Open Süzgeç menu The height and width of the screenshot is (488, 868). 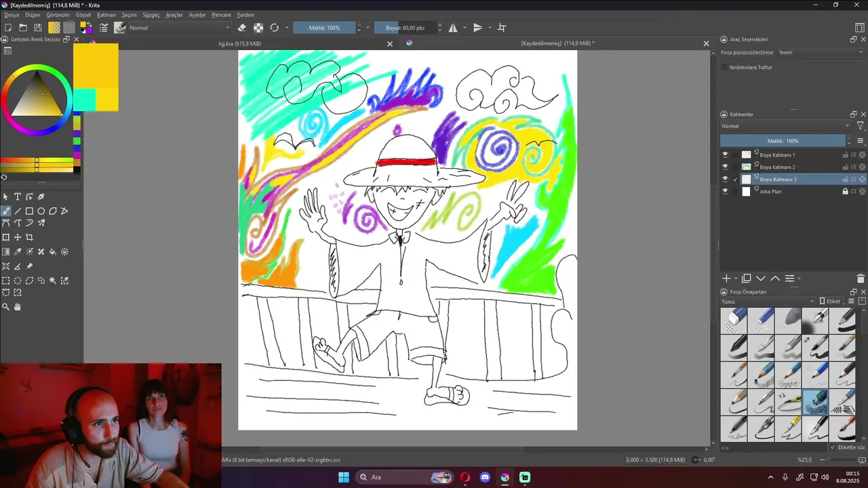pos(151,15)
